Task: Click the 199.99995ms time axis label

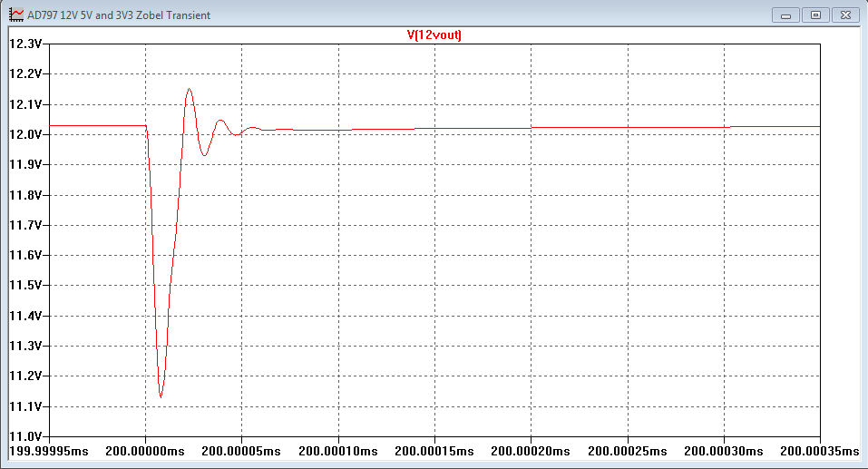Action: click(49, 451)
